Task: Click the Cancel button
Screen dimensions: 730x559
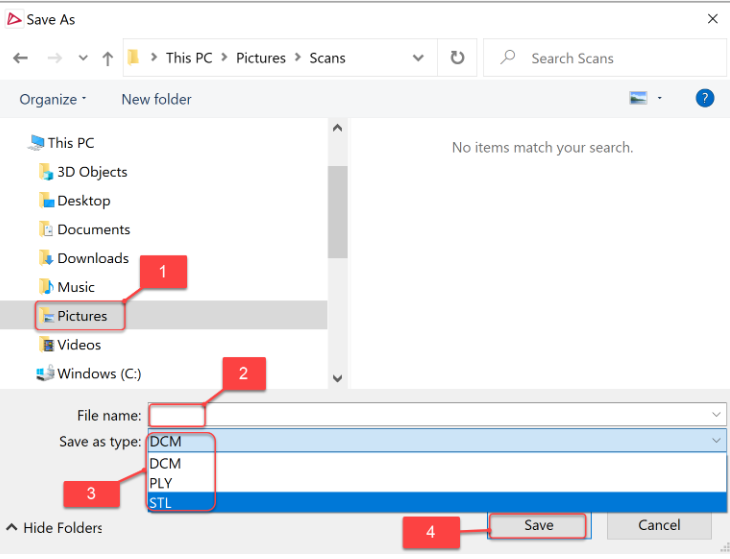Action: [x=659, y=525]
